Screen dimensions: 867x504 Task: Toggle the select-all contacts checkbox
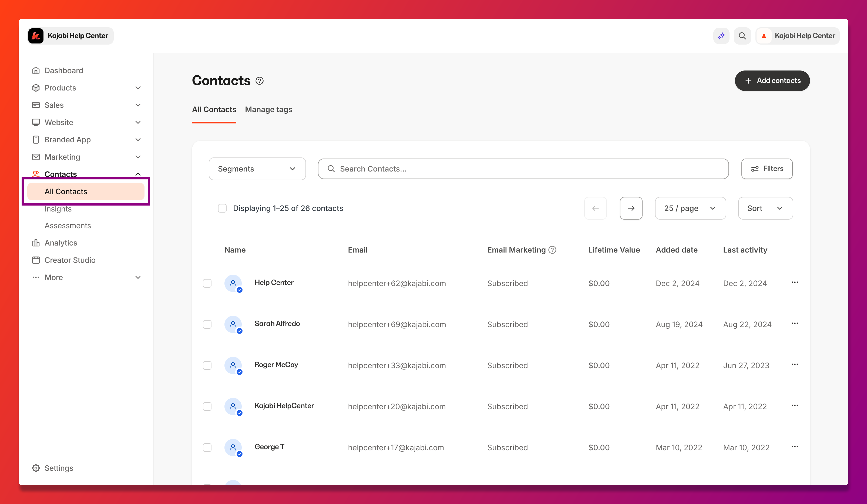coord(222,208)
